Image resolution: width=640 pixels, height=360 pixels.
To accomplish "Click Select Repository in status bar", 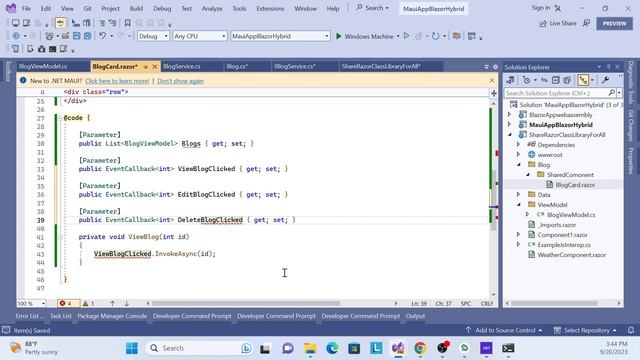I will point(585,330).
